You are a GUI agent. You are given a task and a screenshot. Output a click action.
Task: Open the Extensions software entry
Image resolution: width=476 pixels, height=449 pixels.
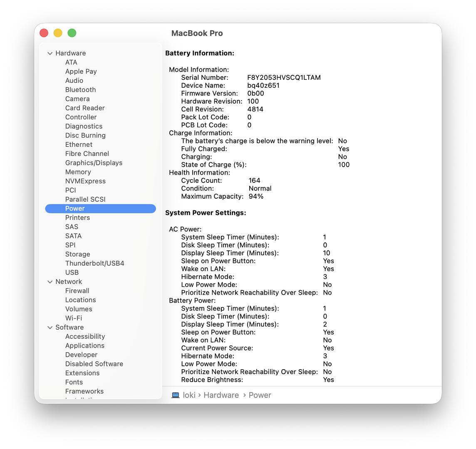(82, 373)
